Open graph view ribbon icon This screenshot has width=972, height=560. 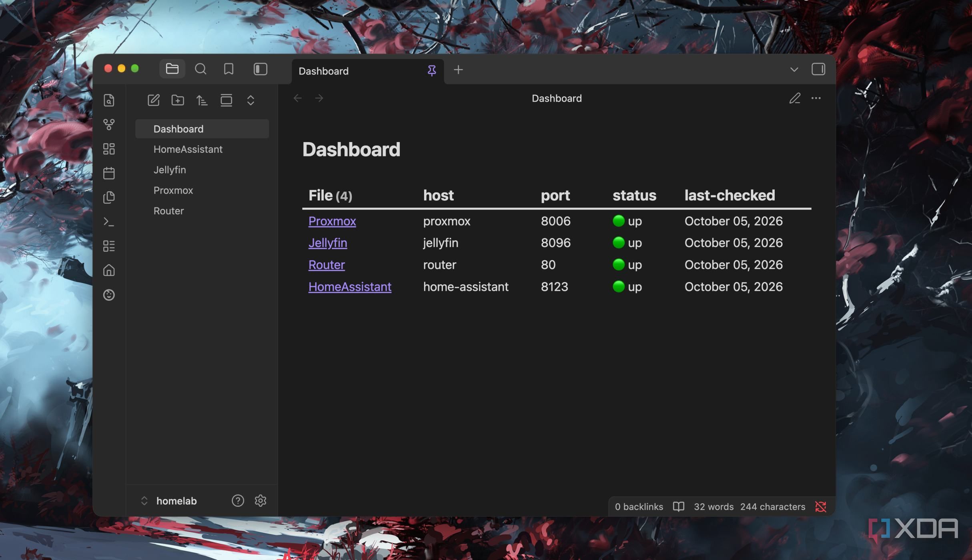coord(109,124)
